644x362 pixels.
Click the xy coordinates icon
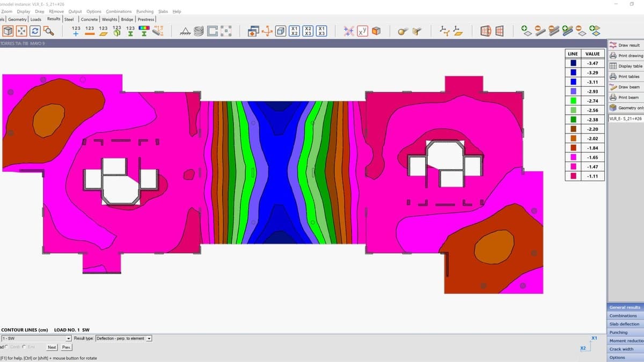click(x=363, y=31)
